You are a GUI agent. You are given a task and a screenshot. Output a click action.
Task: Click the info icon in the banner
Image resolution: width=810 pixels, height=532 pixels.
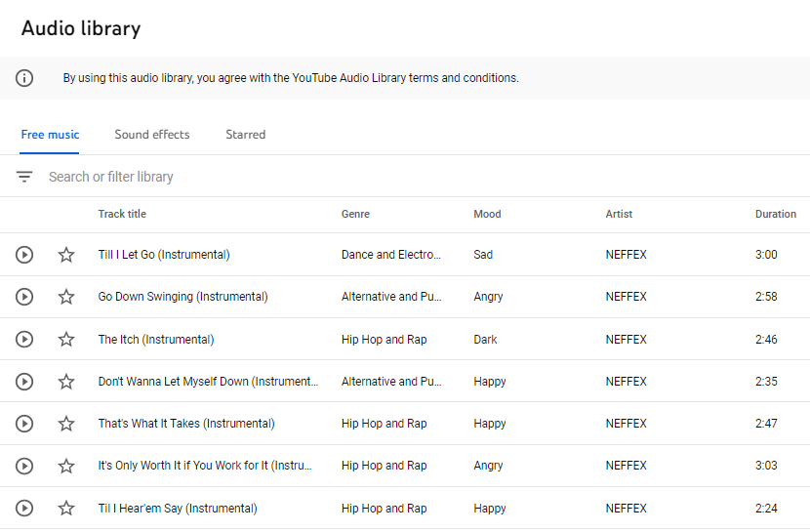(24, 78)
